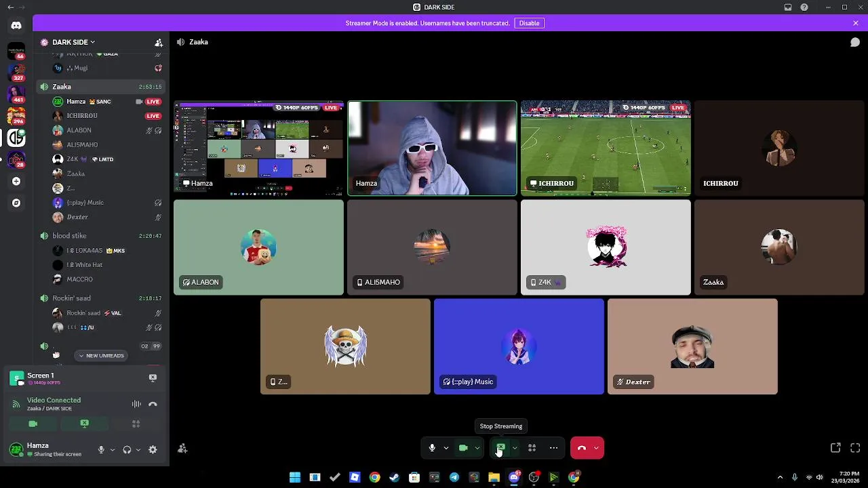Expand output device arrow in user panel
868x488 pixels.
coord(138,449)
